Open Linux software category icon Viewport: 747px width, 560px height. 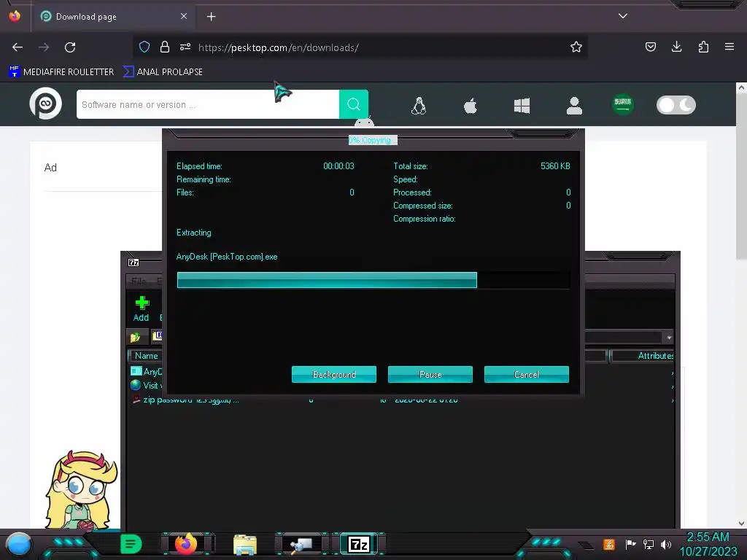419,106
